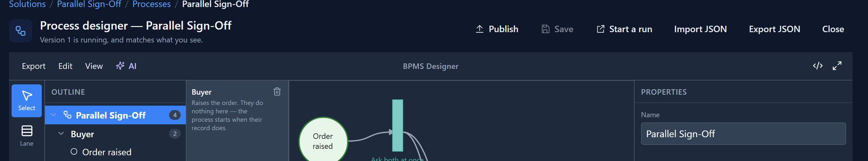The height and width of the screenshot is (161, 868).
Task: Delete the Buyer lane with trash icon
Action: pyautogui.click(x=277, y=92)
